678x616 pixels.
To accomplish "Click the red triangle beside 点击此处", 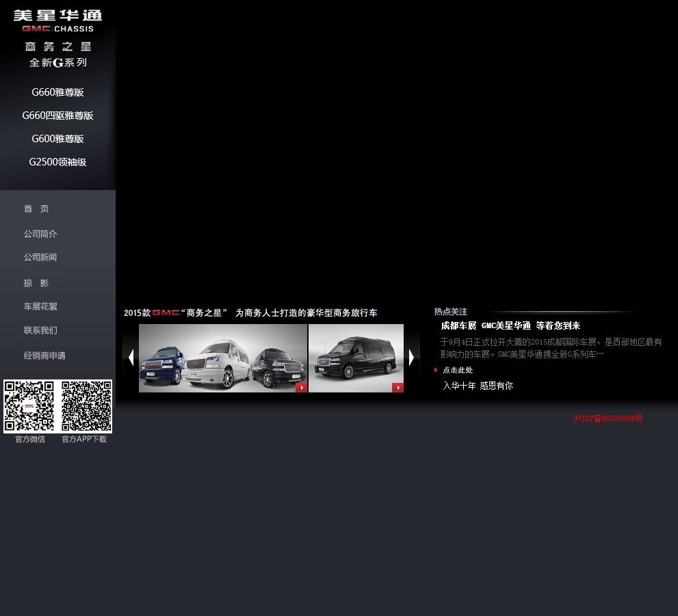I will (436, 370).
